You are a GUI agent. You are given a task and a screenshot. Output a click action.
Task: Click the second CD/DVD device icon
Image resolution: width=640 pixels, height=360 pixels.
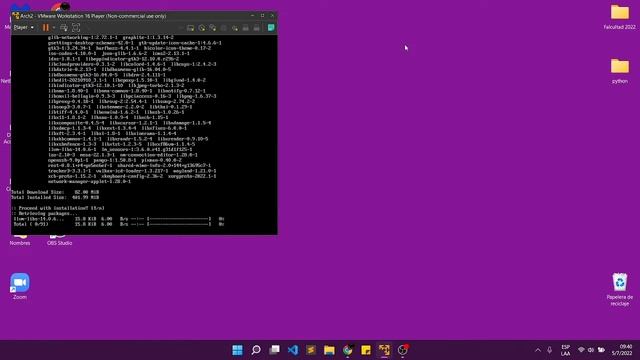pos(213,28)
